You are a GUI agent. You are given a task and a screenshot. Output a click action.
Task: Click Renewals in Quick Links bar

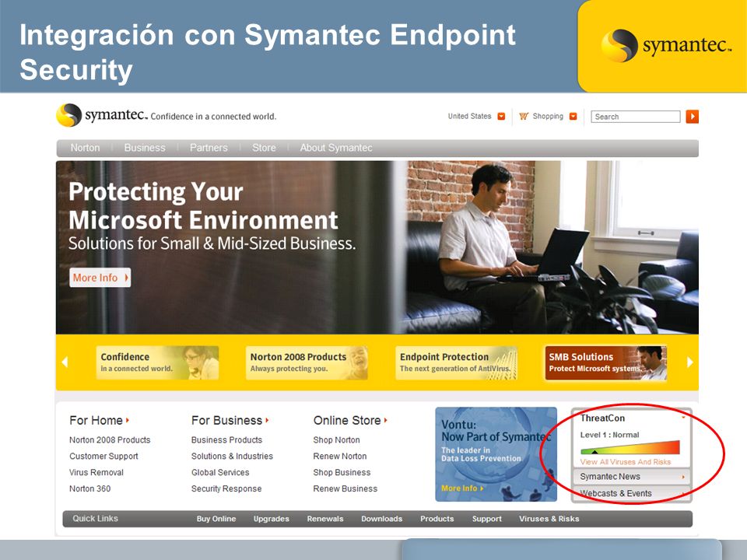pyautogui.click(x=325, y=519)
